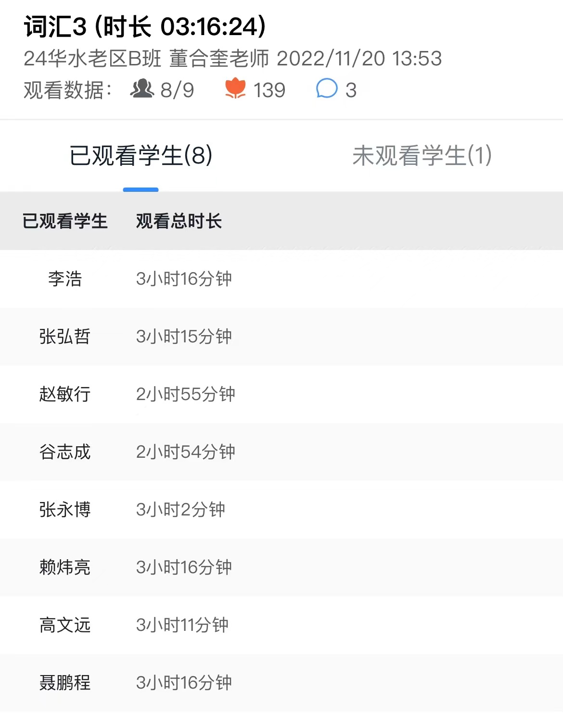
Task: Click the 观看总时长 column header
Action: (x=179, y=221)
